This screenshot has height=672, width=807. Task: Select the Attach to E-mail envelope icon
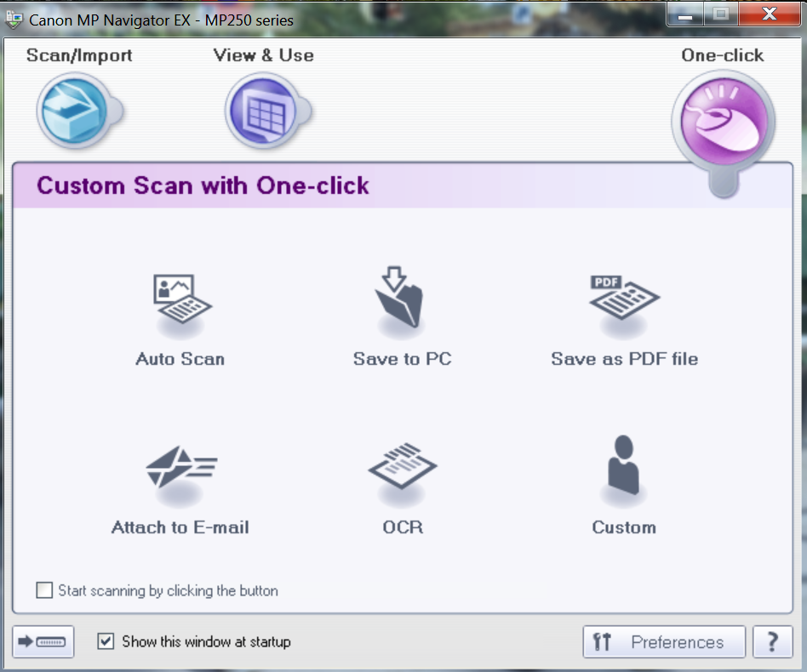pos(180,470)
